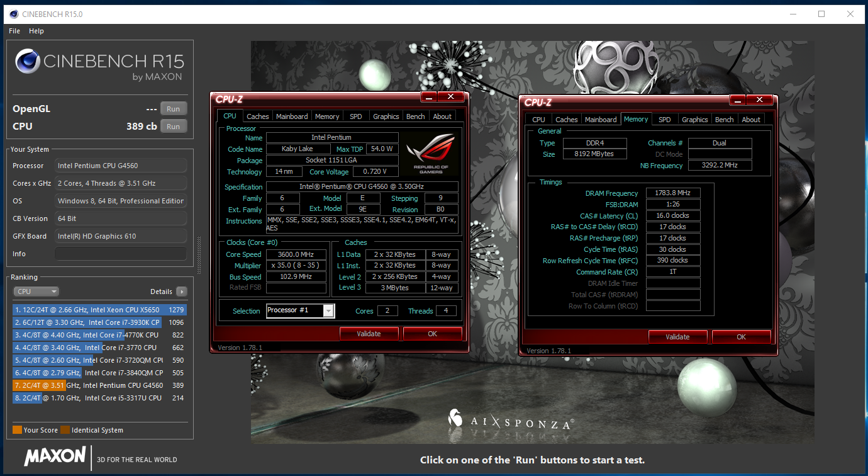
Task: Click OK in right CPU-Z window
Action: (x=741, y=337)
